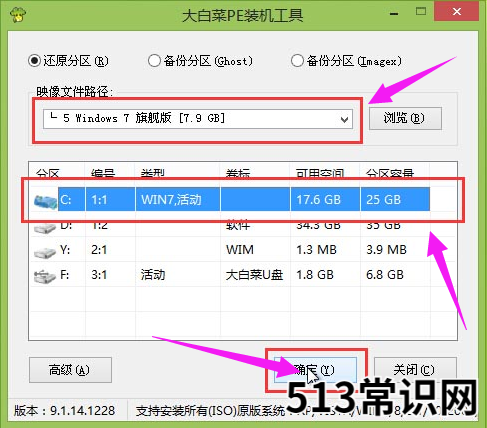487x428 pixels.
Task: Click the F: USB drive icon
Action: click(45, 277)
